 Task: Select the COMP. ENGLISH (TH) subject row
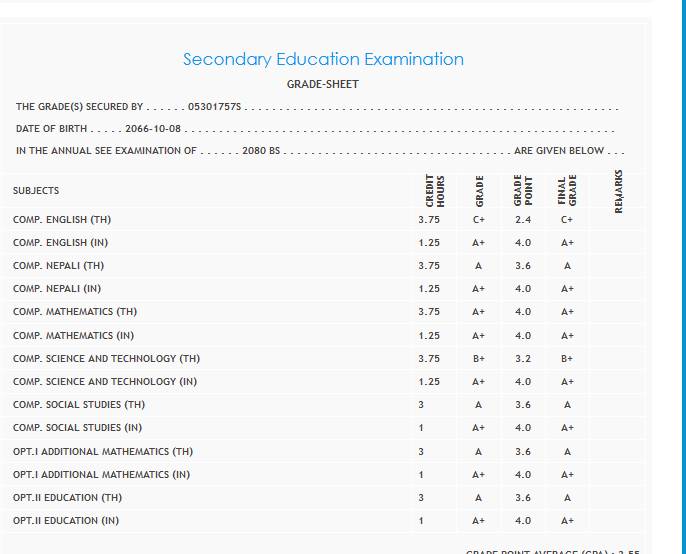[x=62, y=219]
